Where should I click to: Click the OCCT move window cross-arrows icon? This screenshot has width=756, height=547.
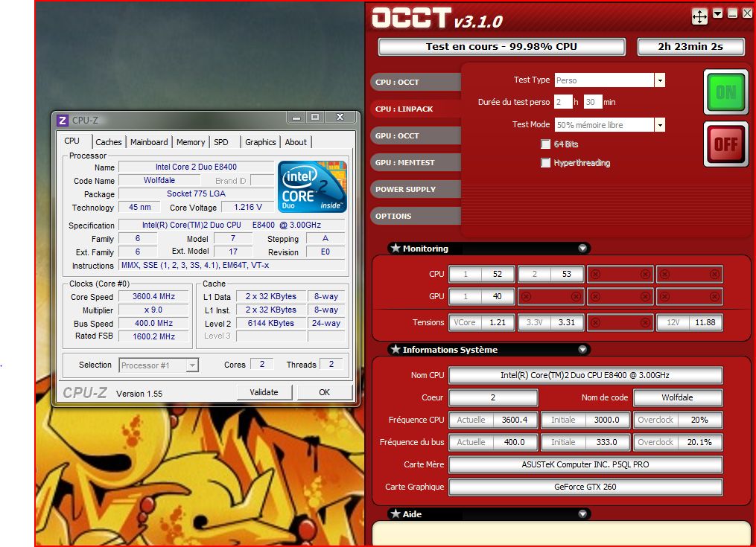click(699, 16)
